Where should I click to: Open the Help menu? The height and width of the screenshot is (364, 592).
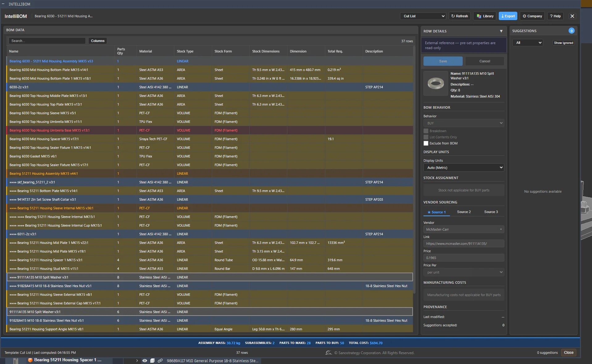point(555,16)
